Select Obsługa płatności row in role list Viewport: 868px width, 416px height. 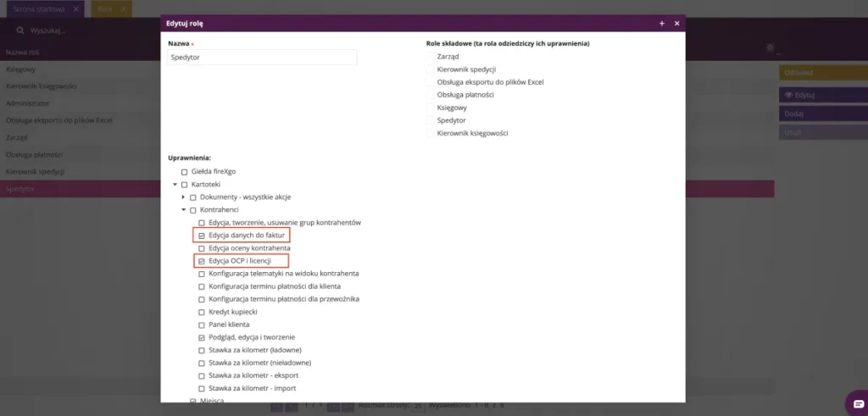click(81, 154)
